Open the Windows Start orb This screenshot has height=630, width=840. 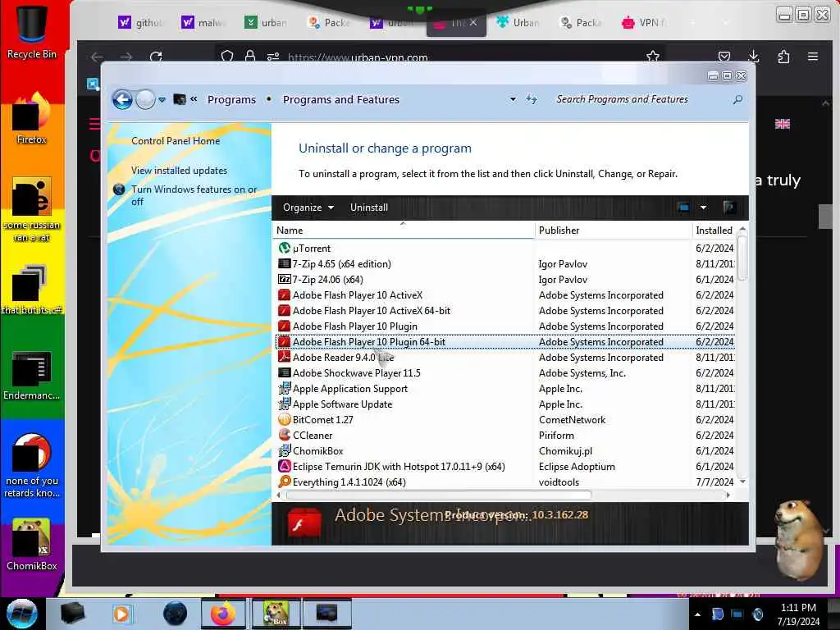click(x=22, y=614)
